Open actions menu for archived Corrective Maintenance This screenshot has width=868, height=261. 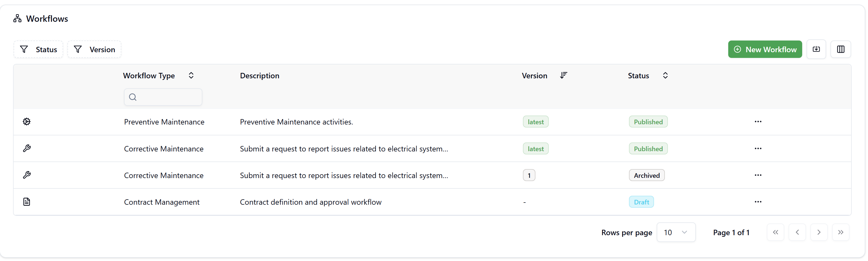click(x=758, y=175)
